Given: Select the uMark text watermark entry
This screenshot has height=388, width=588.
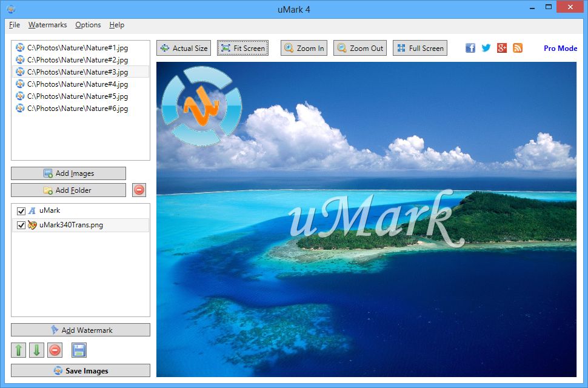Looking at the screenshot, I should coord(81,211).
